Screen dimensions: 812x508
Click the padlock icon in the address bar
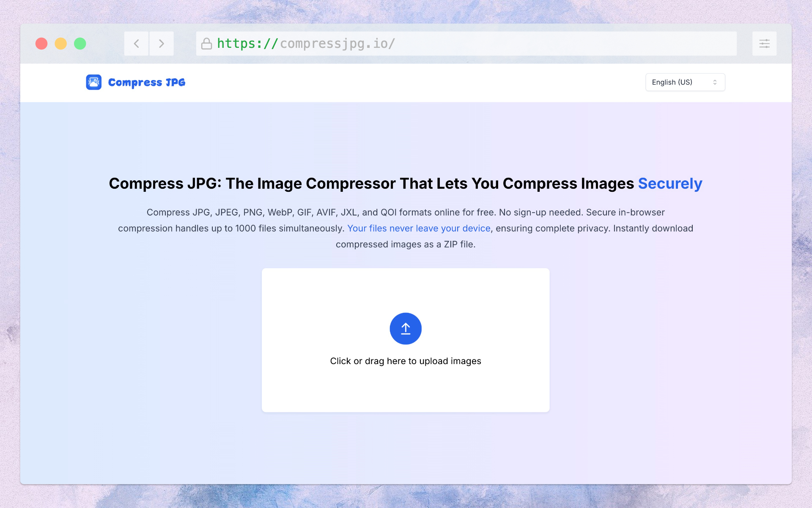coord(207,43)
